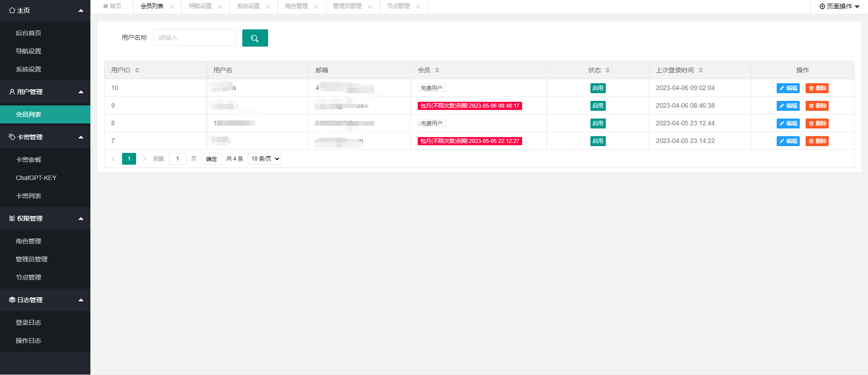Viewport: 868px width, 375px height.
Task: Click the jump-to-page number field
Action: coord(178,159)
